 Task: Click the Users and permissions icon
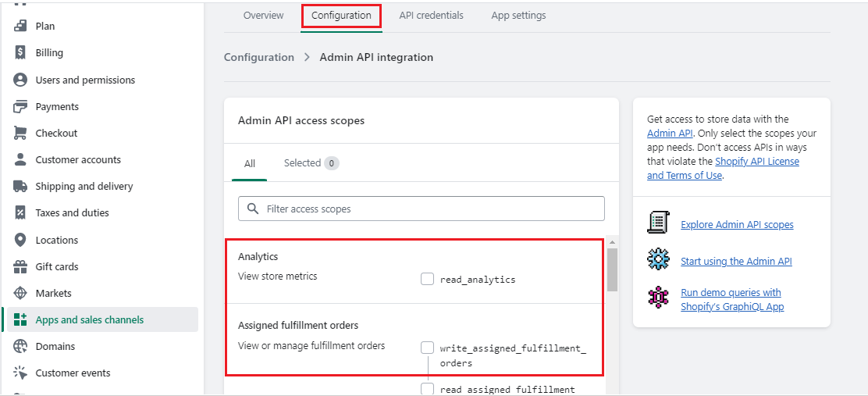click(20, 80)
